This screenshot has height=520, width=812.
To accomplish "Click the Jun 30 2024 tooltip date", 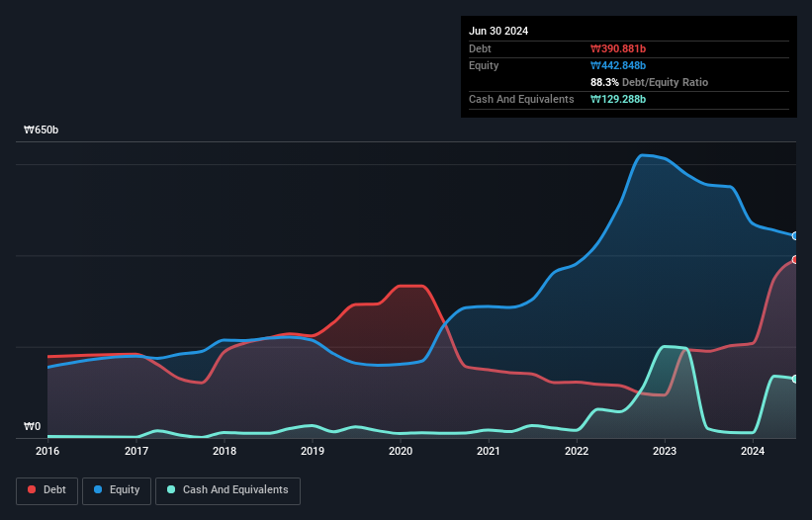I will coord(498,31).
